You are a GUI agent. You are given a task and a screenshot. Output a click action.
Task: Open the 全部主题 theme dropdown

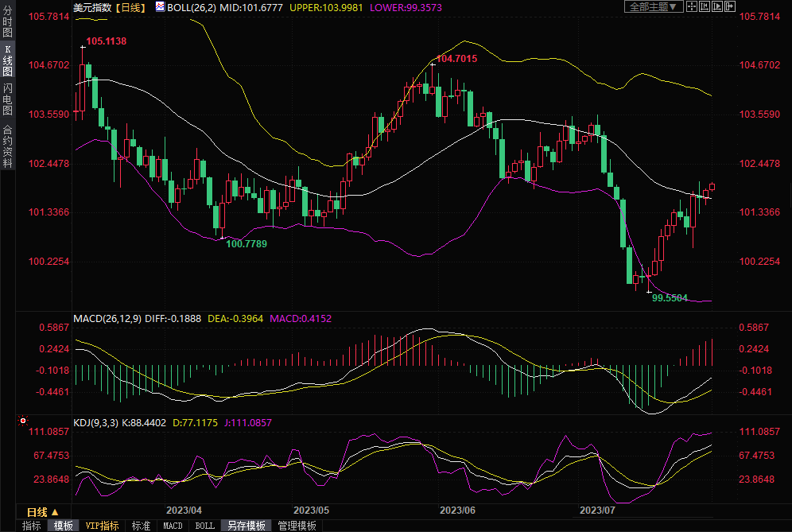click(654, 6)
